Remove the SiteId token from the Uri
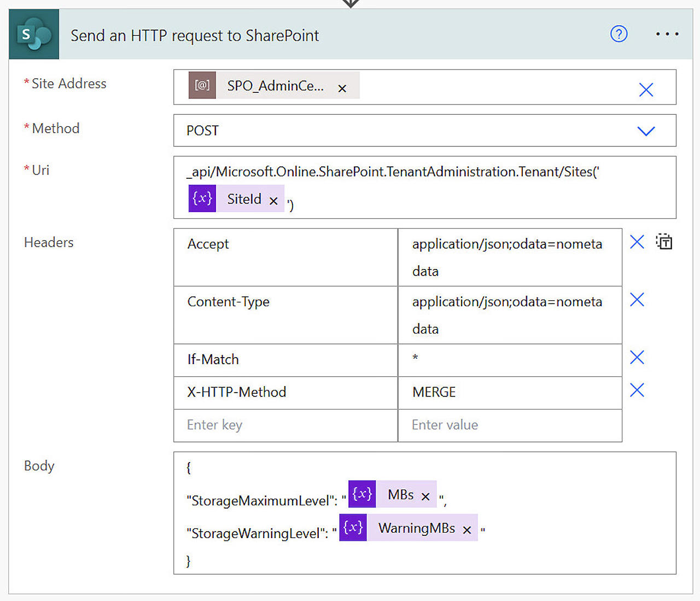 [x=273, y=200]
